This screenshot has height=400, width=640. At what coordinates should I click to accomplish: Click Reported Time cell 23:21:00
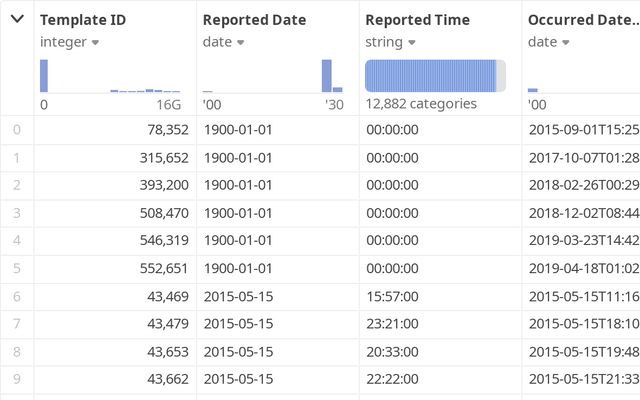click(393, 325)
